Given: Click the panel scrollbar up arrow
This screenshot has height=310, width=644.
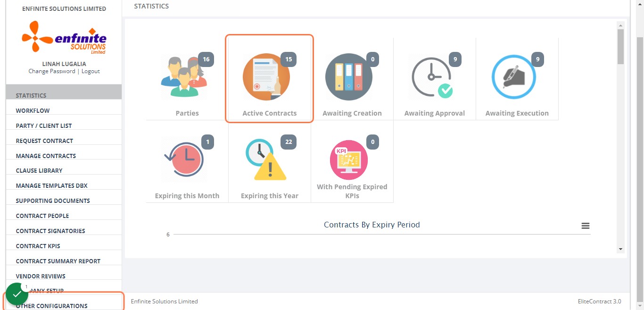Looking at the screenshot, I should tap(620, 25).
